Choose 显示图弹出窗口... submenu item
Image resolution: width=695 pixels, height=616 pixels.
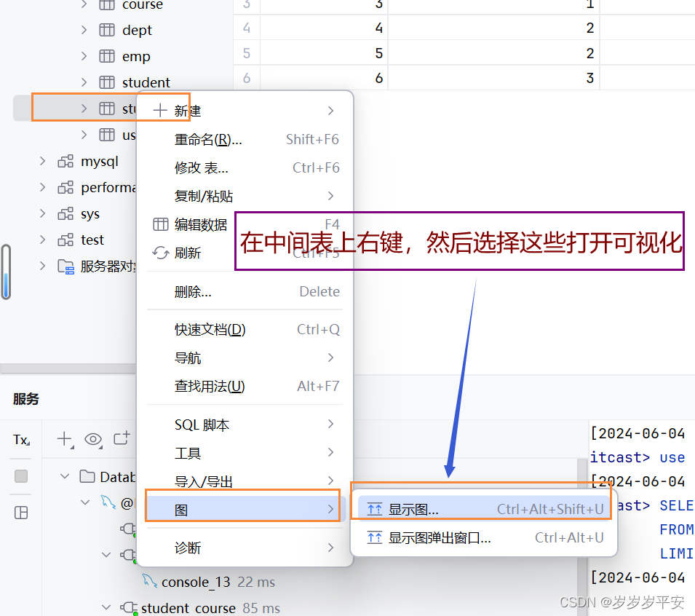[x=485, y=538]
